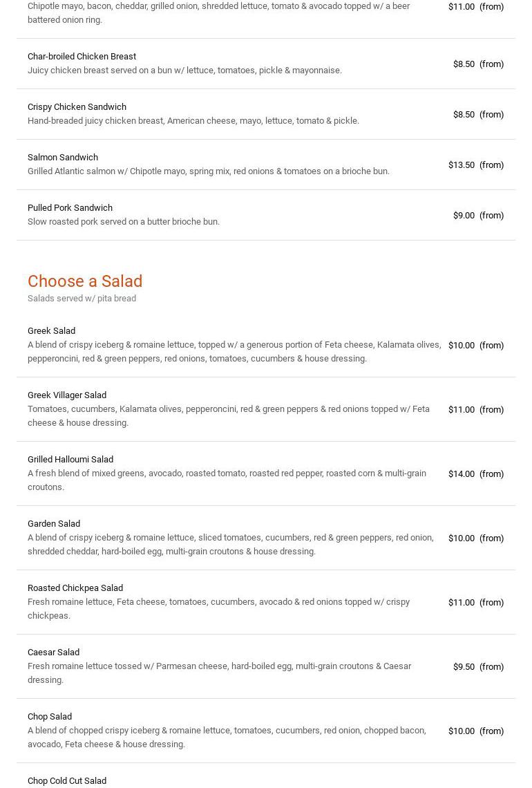Click the Choose a Salad heading
Screen dimensions: 532x788
click(85, 281)
